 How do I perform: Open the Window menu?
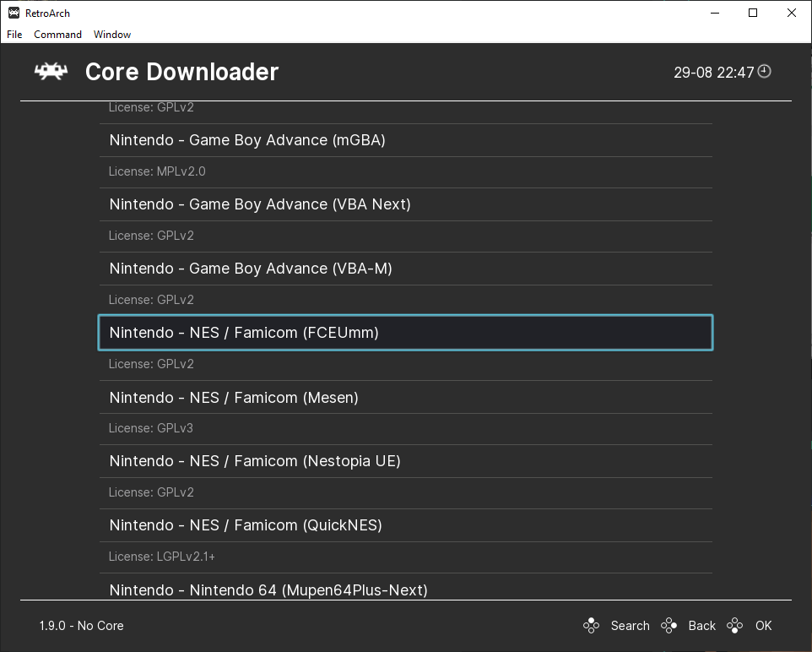coord(112,35)
